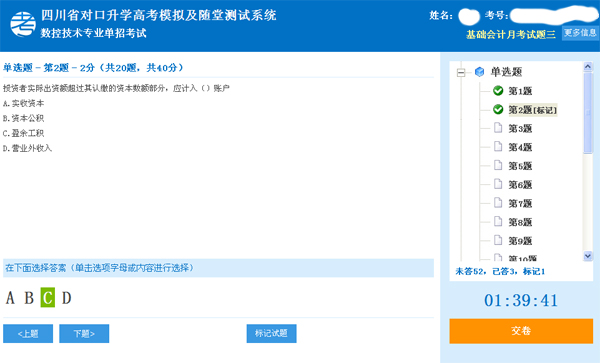Image resolution: width=600 pixels, height=363 pixels.
Task: Go to previous question with <上题
Action: coord(28,334)
